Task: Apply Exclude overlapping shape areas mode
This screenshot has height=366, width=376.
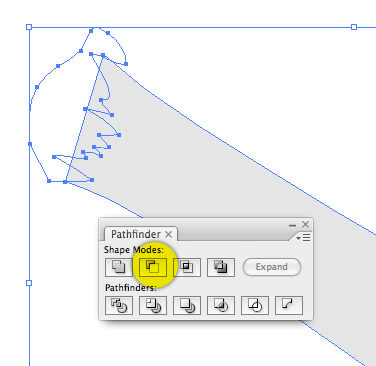Action: (x=221, y=267)
